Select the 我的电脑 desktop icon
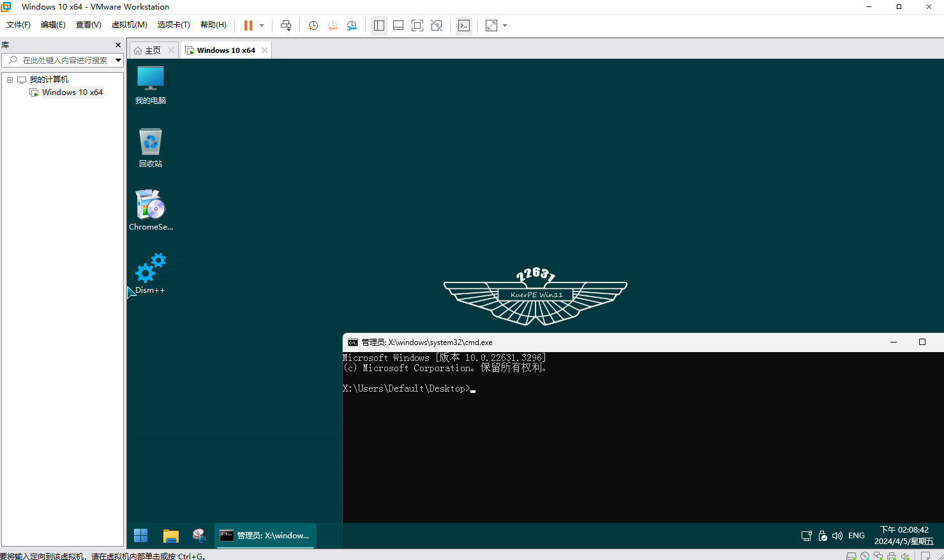 [151, 85]
